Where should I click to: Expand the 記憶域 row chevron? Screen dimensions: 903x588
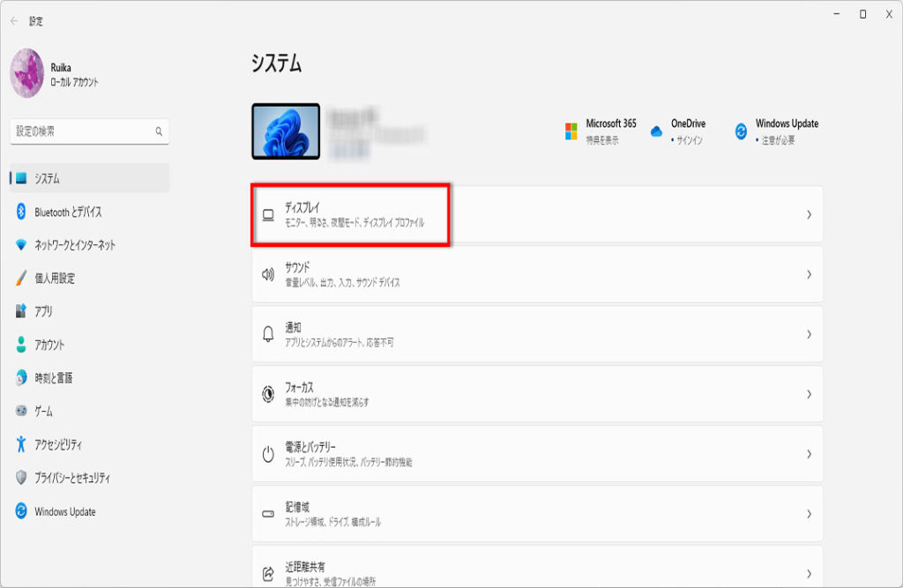808,514
